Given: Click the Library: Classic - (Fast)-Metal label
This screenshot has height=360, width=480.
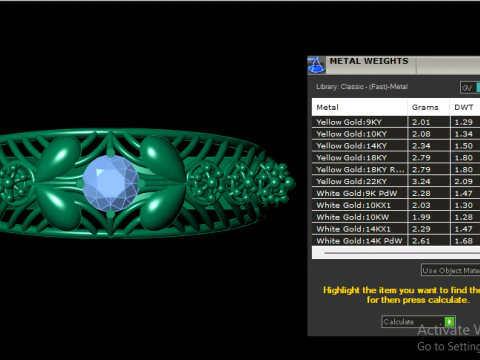Looking at the screenshot, I should pyautogui.click(x=362, y=87).
